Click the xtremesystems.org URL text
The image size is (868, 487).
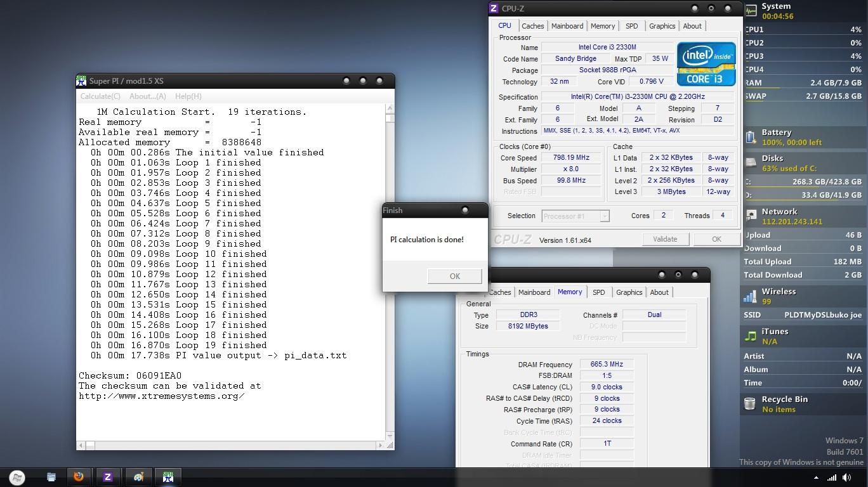(162, 396)
